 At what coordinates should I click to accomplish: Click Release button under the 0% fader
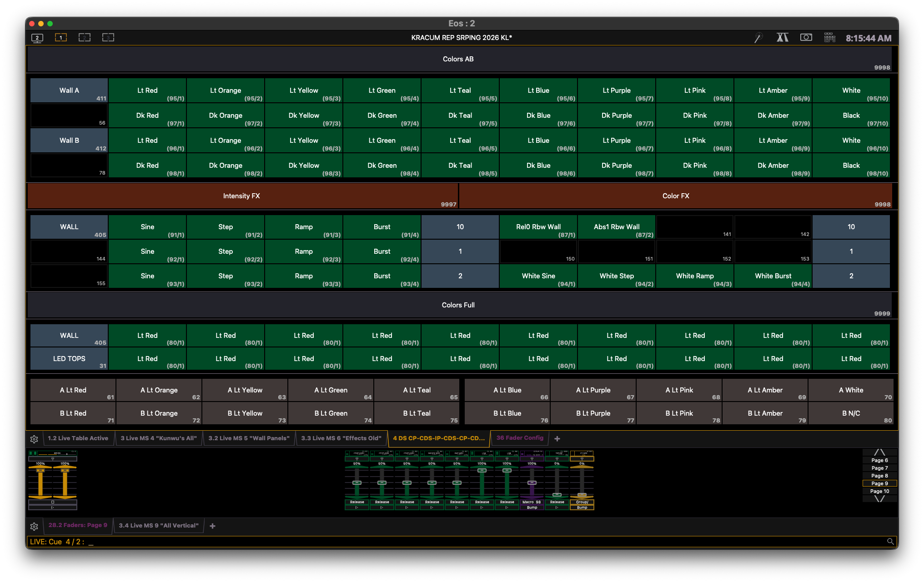(x=557, y=502)
